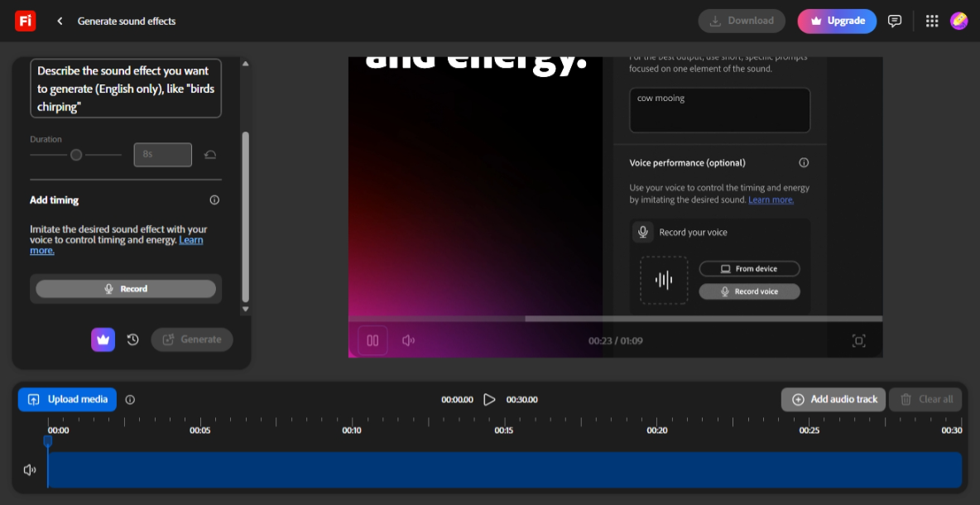Click the Upgrade button

837,22
